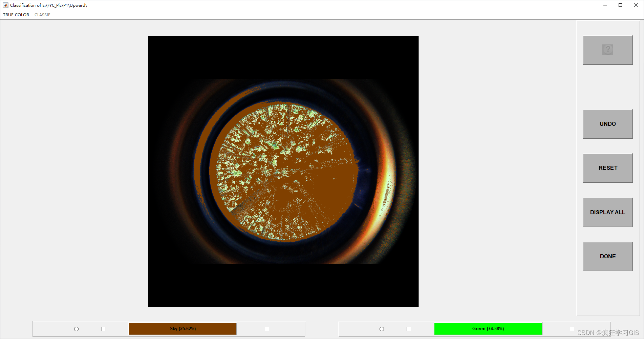
Task: Select the radio button in the Green panel
Action: (x=382, y=329)
